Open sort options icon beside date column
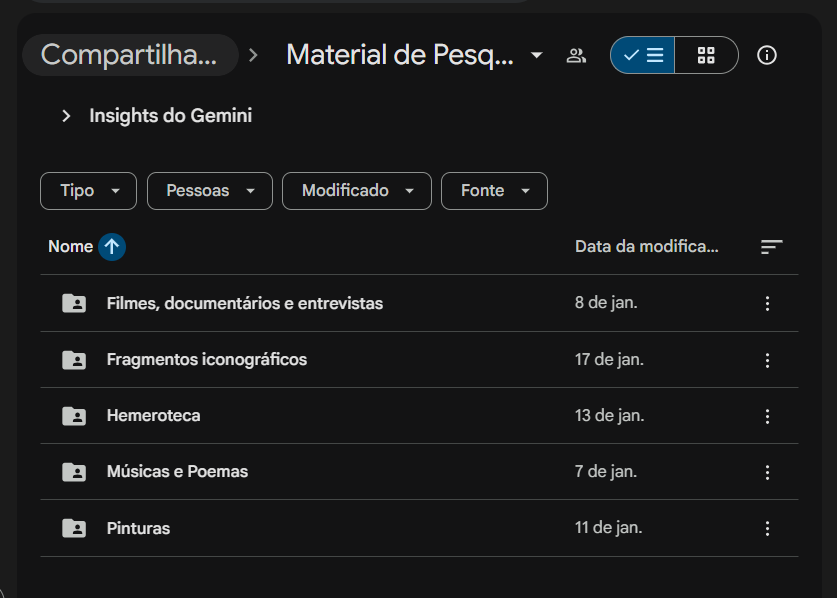 771,247
